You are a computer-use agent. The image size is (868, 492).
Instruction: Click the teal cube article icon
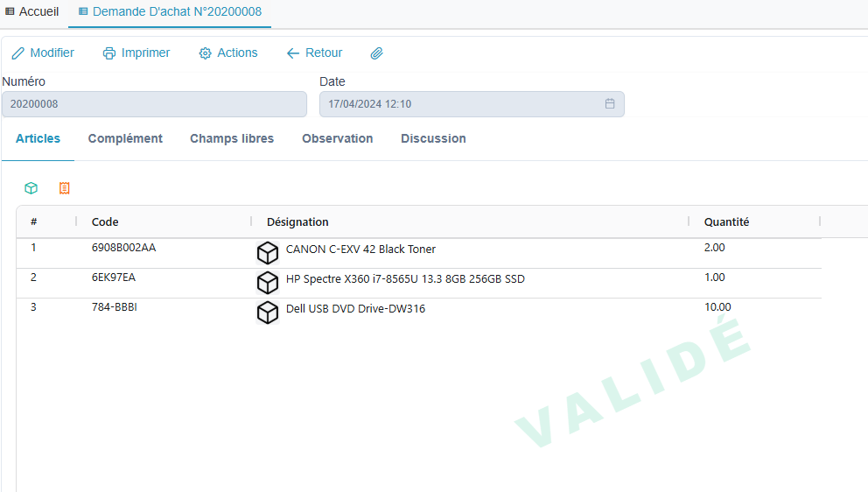pyautogui.click(x=31, y=188)
